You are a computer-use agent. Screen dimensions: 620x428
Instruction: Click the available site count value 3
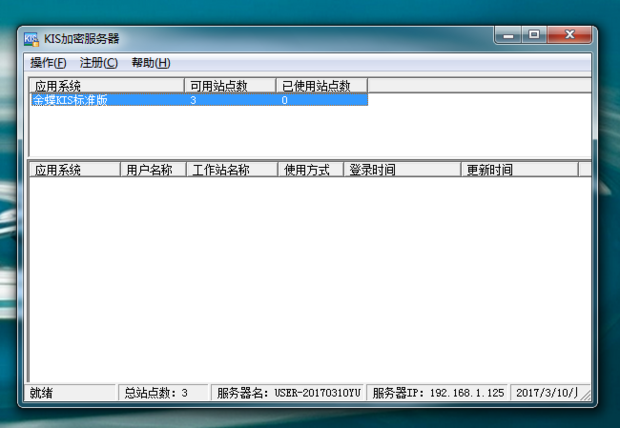click(x=193, y=100)
